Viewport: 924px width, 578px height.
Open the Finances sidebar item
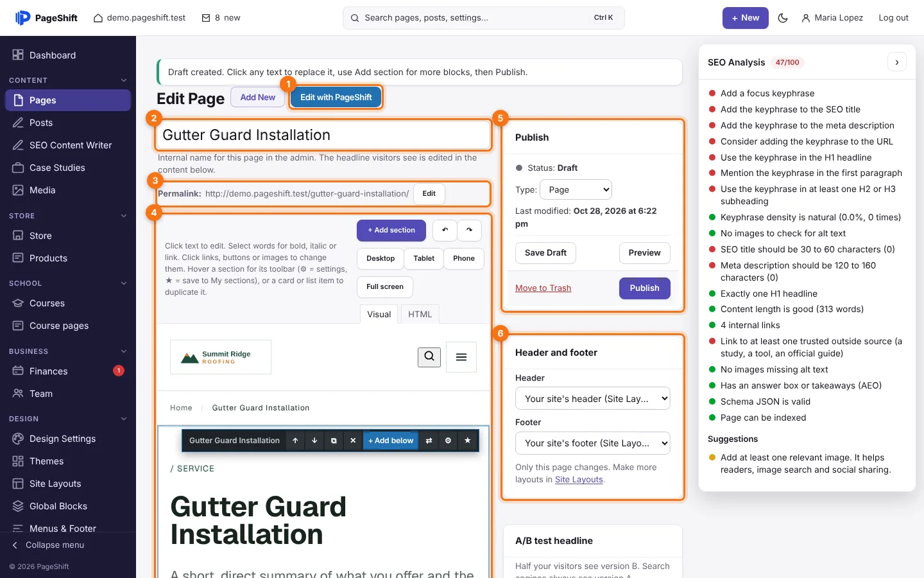(68, 371)
